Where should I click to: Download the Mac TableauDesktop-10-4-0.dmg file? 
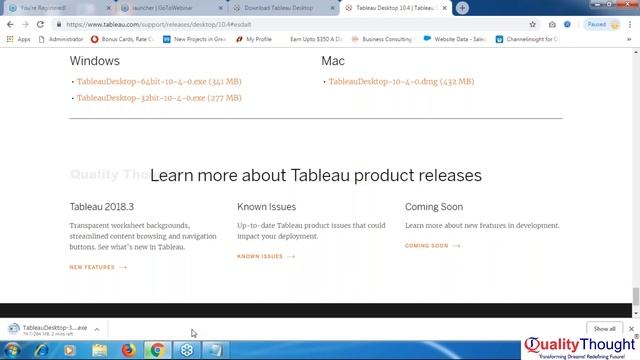(x=401, y=81)
